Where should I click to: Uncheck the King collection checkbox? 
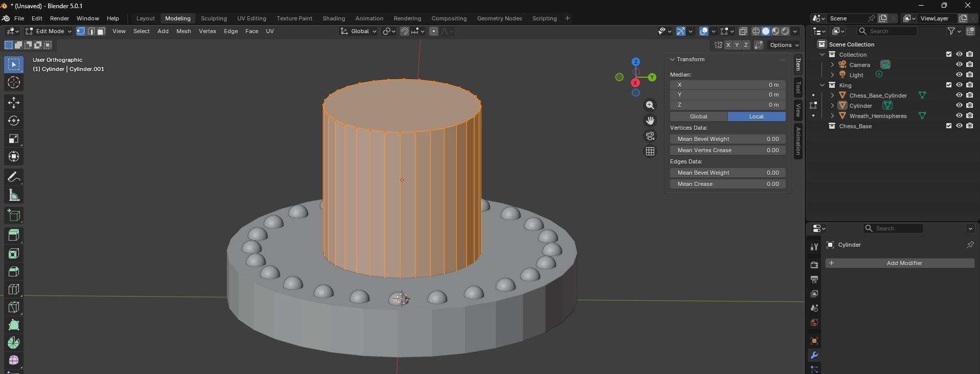949,85
